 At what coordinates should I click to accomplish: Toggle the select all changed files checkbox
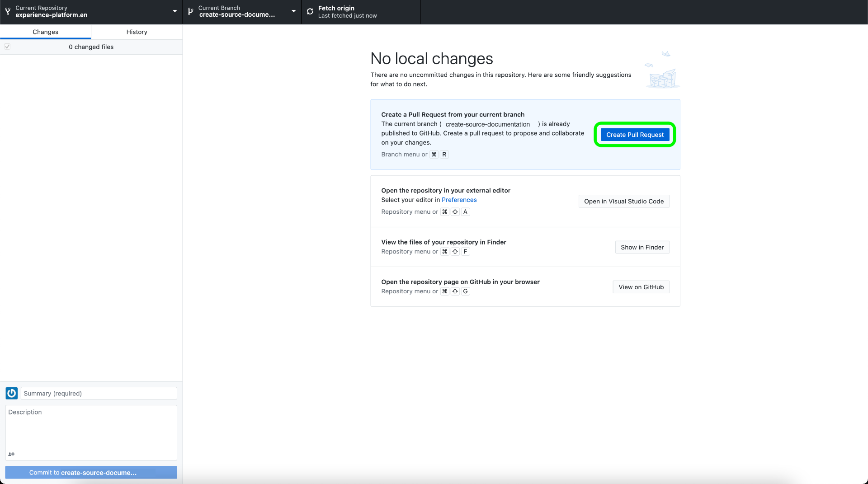(7, 47)
